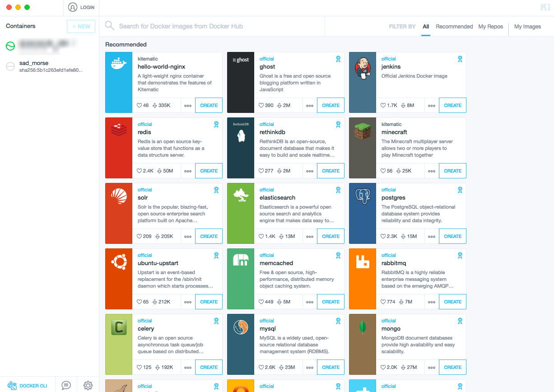Click the Solr sun logo
Viewport: 554px width, 392px height.
pos(119,196)
